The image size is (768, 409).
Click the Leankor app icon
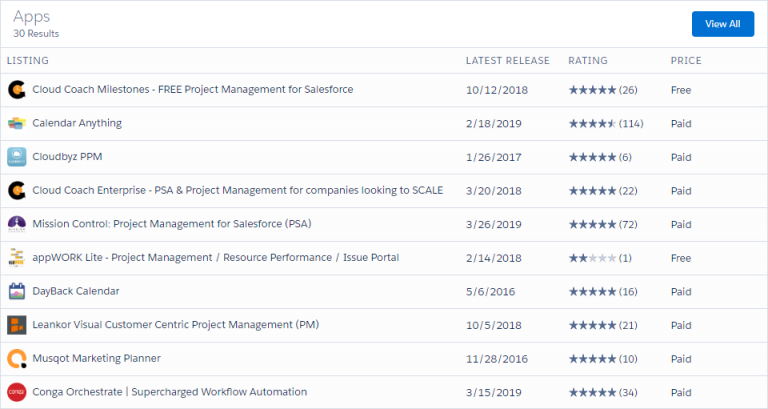click(x=17, y=325)
